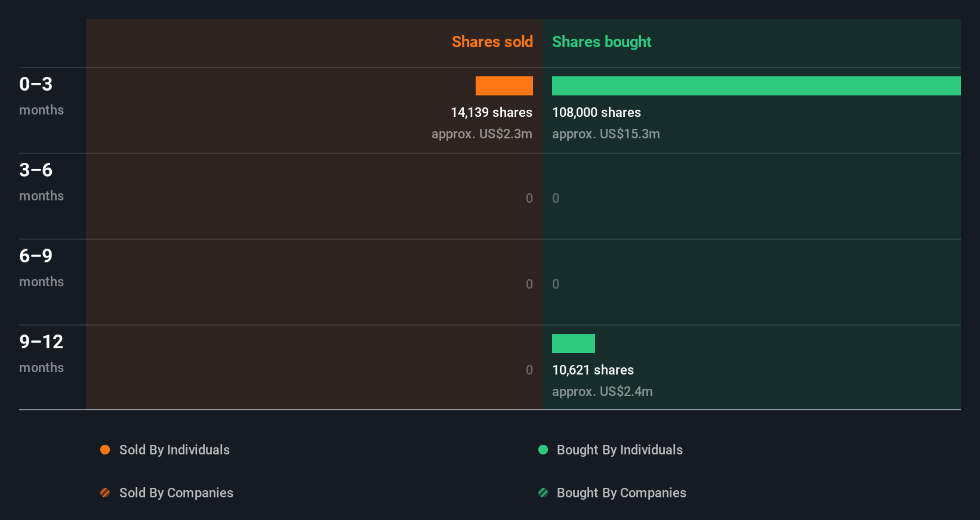Image resolution: width=980 pixels, height=520 pixels.
Task: Click the Shares sold column header
Action: [x=492, y=42]
